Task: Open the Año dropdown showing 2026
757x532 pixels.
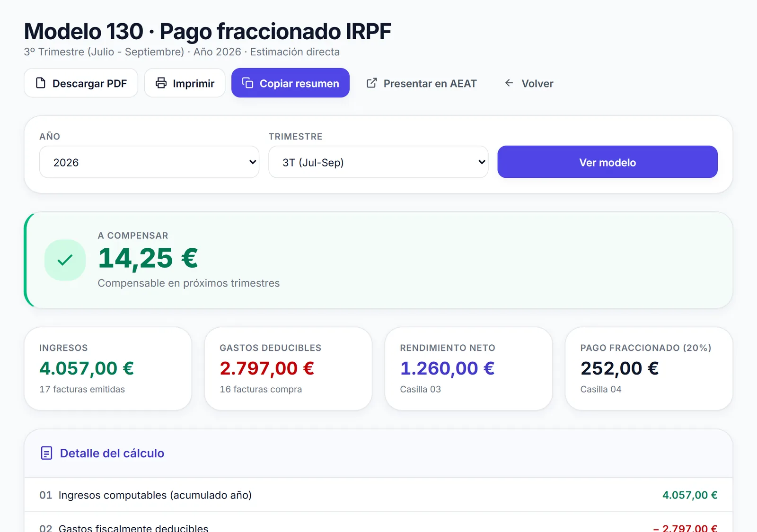Action: [149, 162]
